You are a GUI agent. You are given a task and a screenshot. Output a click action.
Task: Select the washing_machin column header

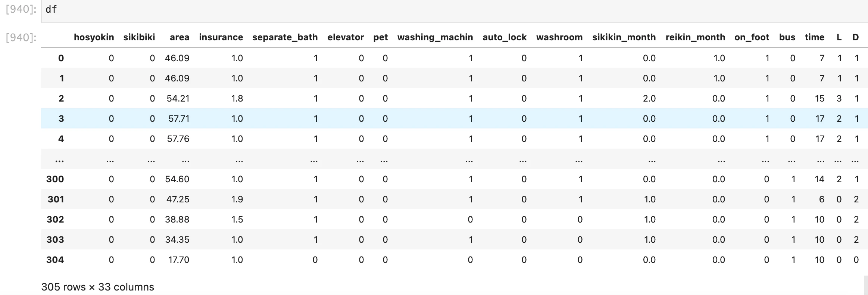point(435,37)
